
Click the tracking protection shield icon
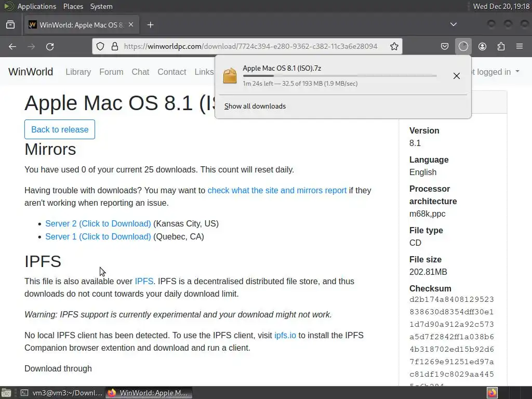(100, 46)
